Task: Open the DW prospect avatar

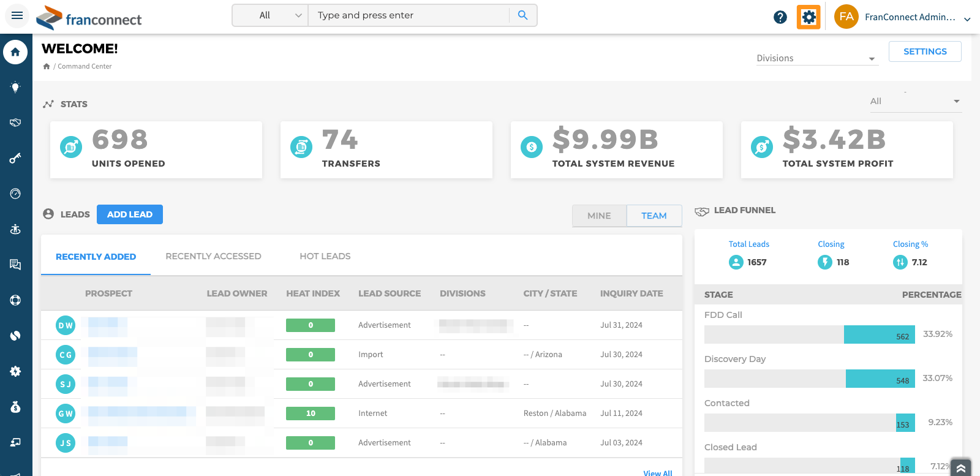Action: (66, 325)
